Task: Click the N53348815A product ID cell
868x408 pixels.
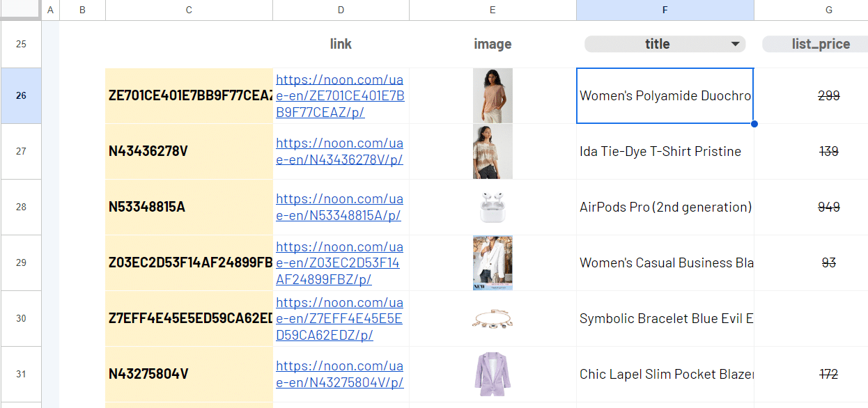Action: coord(189,207)
